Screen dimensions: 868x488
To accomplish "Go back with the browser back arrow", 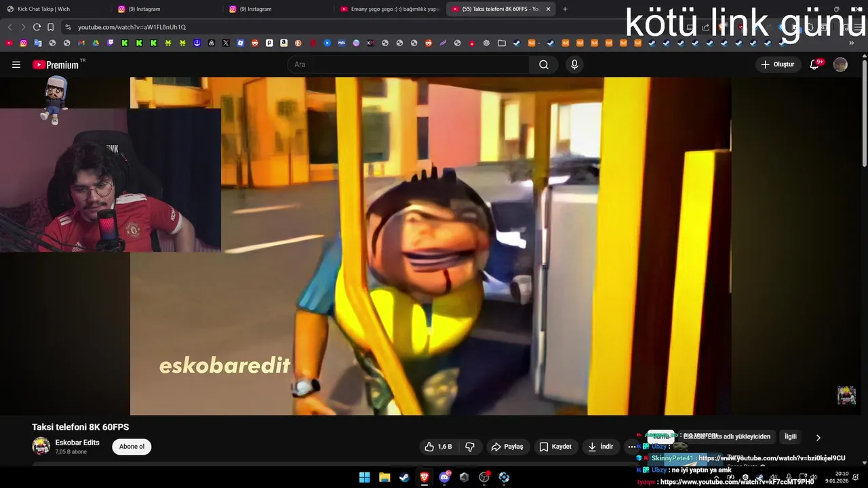I will pos(9,27).
